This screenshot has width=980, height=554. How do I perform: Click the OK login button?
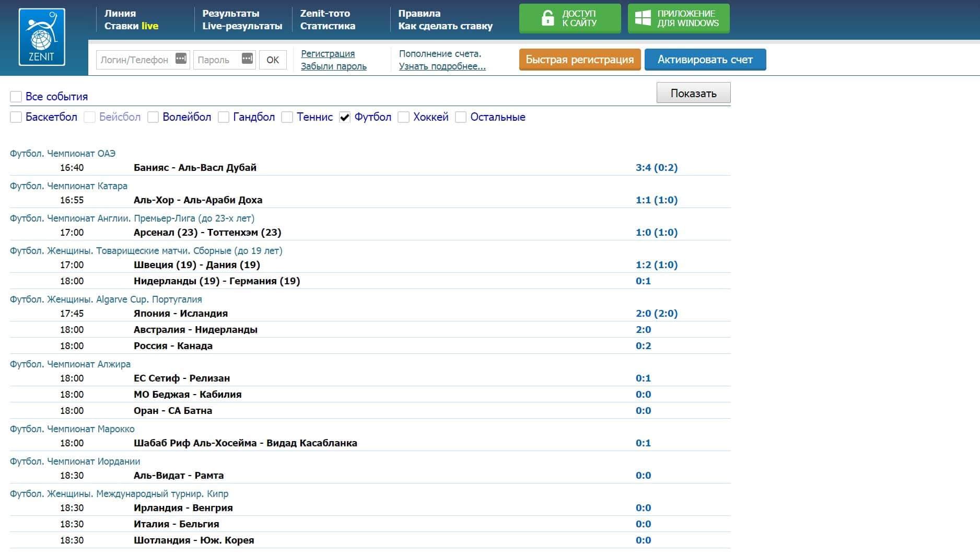pyautogui.click(x=273, y=60)
